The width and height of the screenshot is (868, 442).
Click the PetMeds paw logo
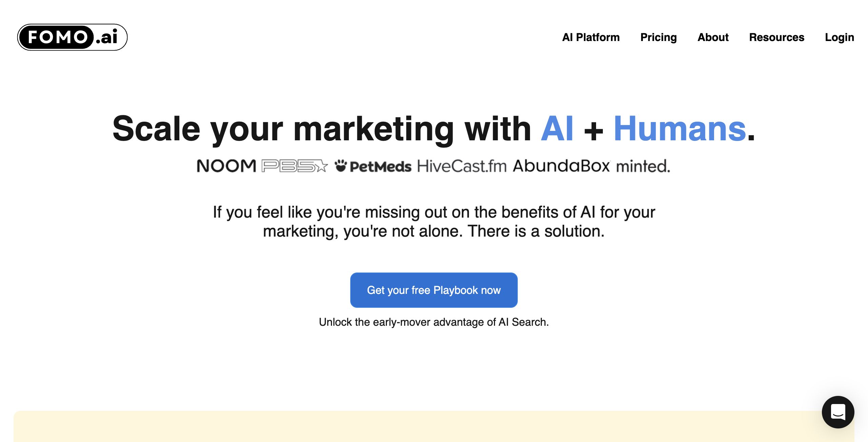pyautogui.click(x=373, y=166)
